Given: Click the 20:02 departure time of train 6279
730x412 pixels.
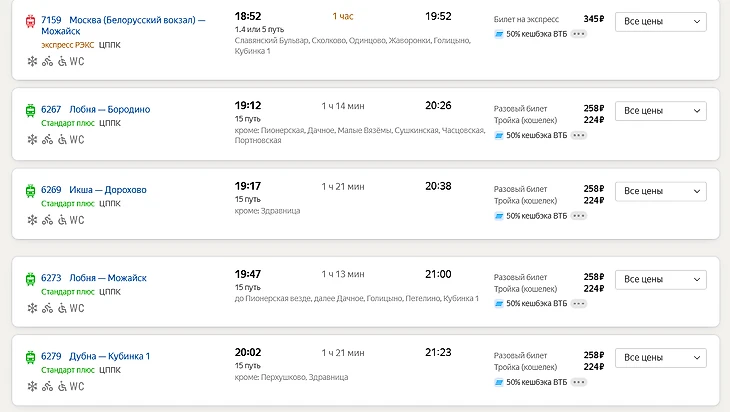Looking at the screenshot, I should [248, 352].
